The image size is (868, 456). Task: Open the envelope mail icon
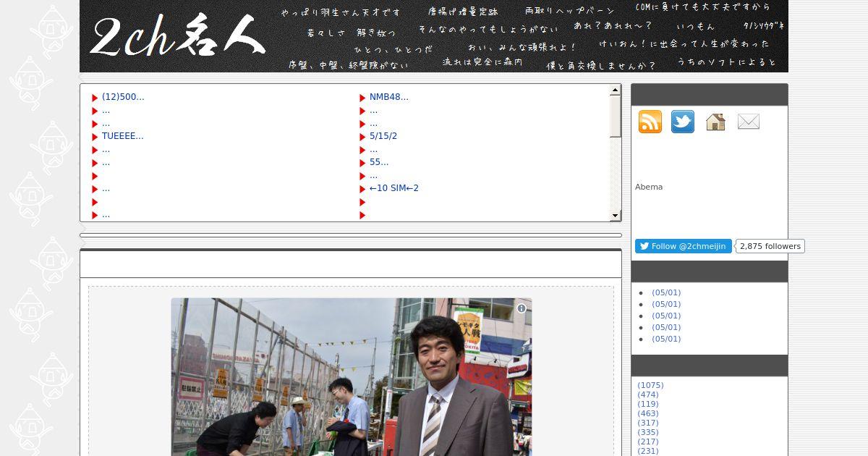pyautogui.click(x=748, y=122)
